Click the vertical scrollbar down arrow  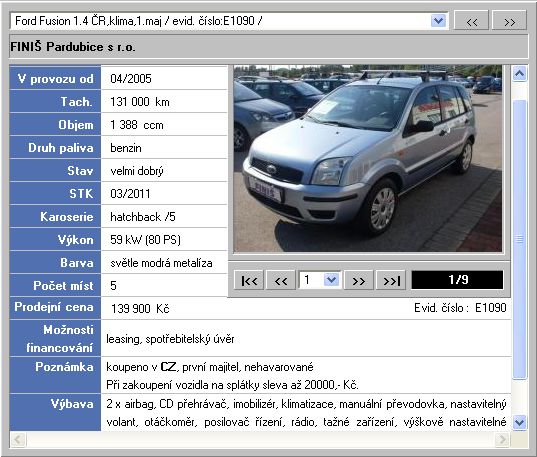click(520, 422)
